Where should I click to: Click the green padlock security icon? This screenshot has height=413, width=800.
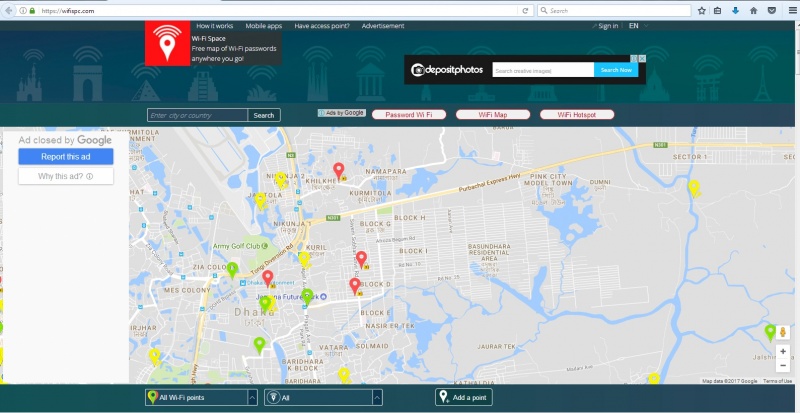(x=33, y=11)
